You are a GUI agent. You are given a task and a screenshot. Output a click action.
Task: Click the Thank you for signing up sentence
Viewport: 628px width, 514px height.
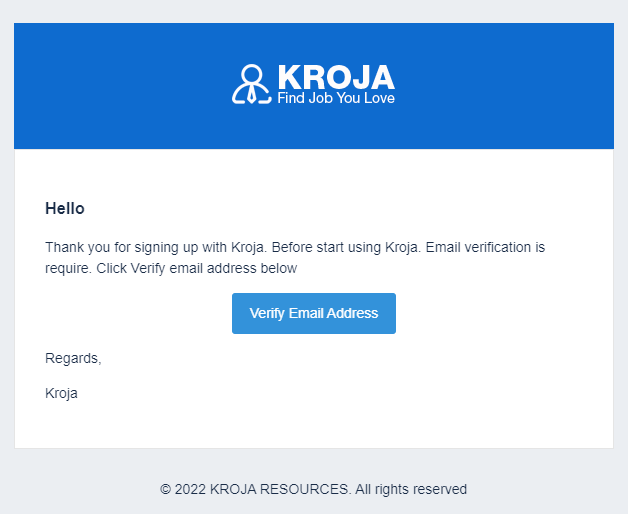coord(156,248)
